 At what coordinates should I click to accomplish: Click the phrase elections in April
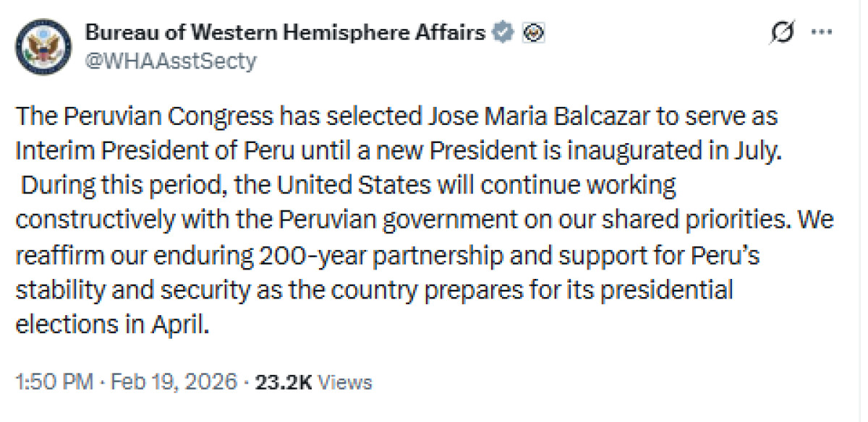click(112, 324)
